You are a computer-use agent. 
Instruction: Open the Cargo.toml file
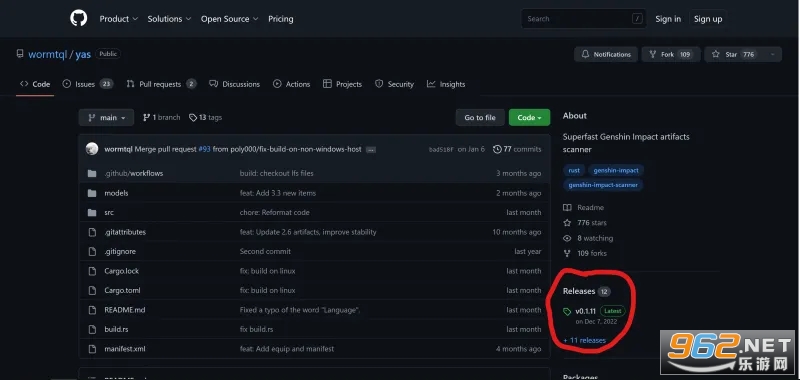pyautogui.click(x=122, y=290)
